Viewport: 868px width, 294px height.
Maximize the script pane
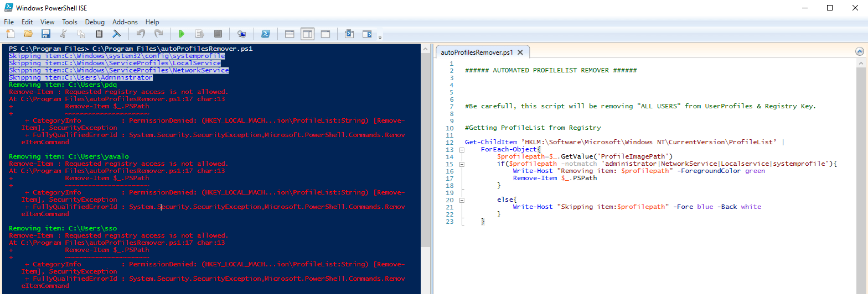(x=325, y=34)
